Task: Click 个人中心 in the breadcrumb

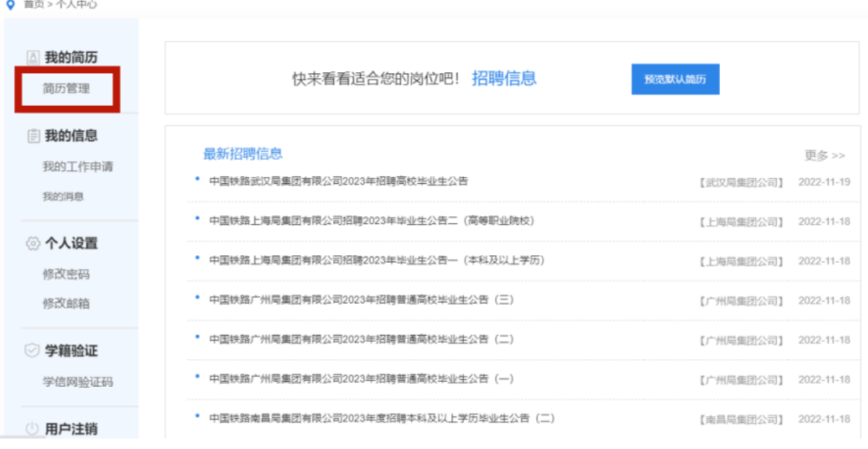Action: point(76,5)
